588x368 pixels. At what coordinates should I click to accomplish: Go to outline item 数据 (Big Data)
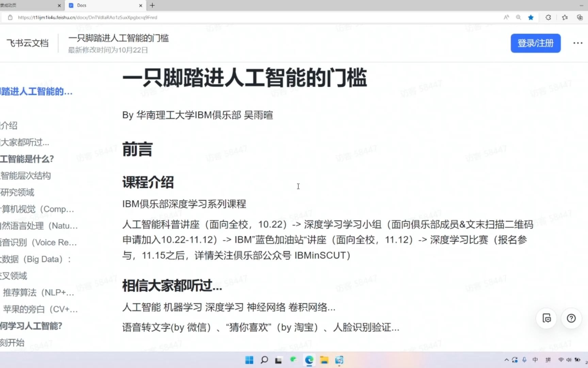pyautogui.click(x=35, y=259)
